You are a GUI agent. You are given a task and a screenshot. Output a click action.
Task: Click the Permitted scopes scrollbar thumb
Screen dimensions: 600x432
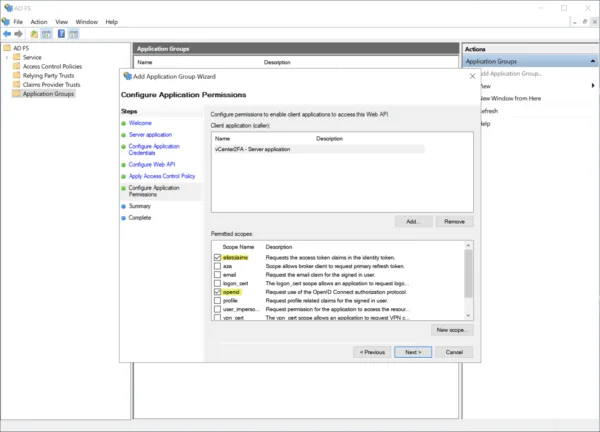468,274
